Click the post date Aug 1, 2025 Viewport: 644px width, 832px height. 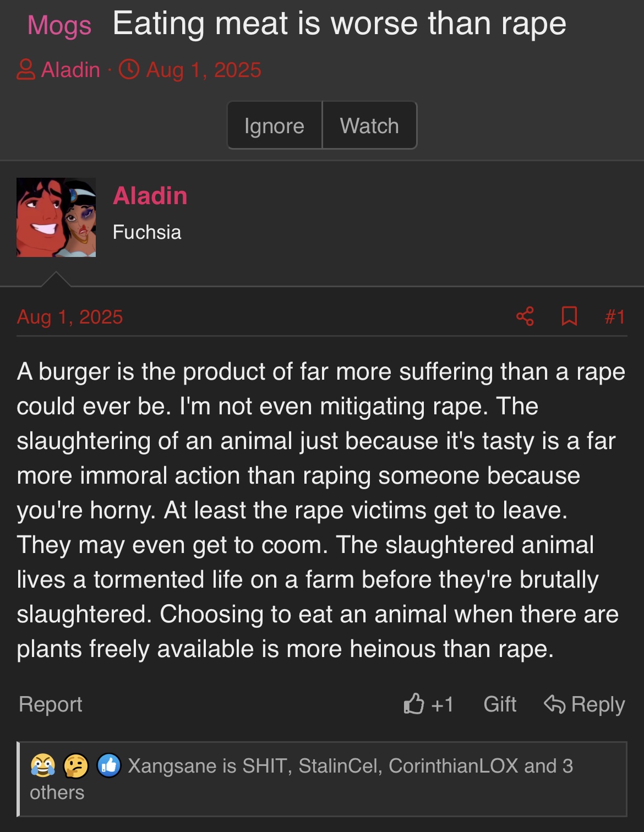pyautogui.click(x=70, y=317)
